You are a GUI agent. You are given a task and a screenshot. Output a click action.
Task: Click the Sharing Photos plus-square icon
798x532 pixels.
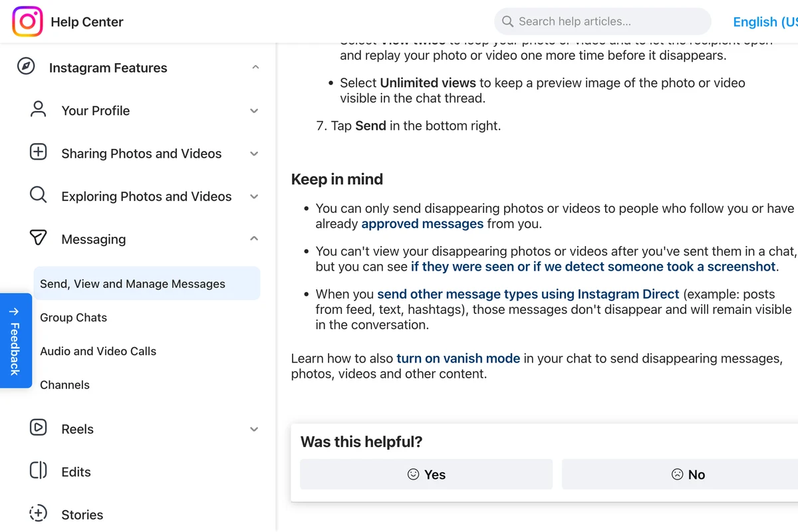[x=39, y=152]
